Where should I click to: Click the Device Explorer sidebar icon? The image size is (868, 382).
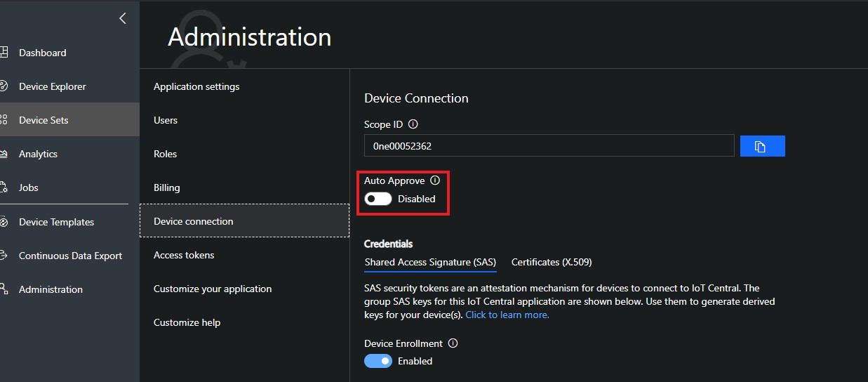(x=4, y=86)
